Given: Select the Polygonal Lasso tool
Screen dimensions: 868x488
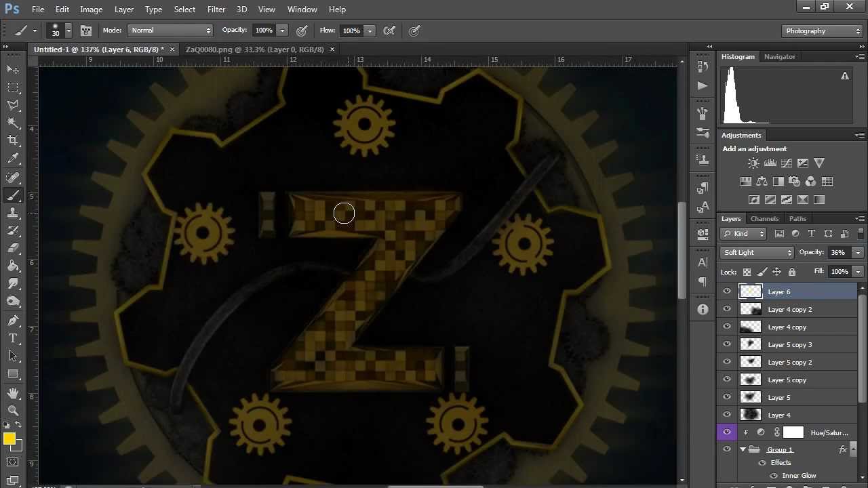Looking at the screenshot, I should [13, 105].
